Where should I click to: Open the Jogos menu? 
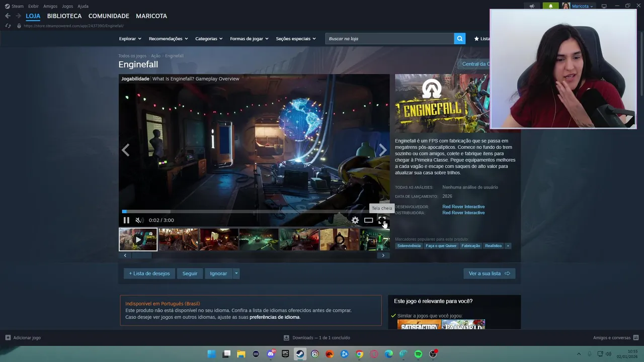coord(67,6)
